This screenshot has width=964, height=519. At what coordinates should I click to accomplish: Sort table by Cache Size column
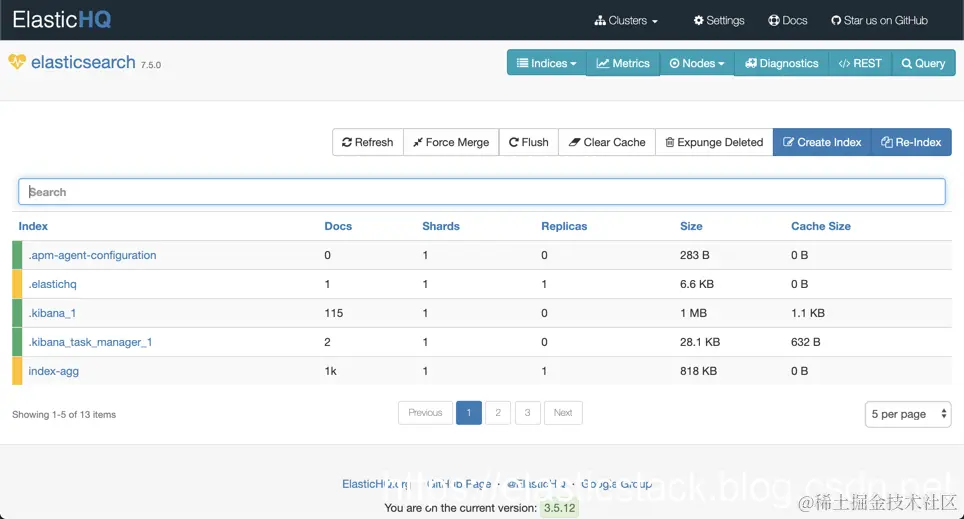pos(821,226)
